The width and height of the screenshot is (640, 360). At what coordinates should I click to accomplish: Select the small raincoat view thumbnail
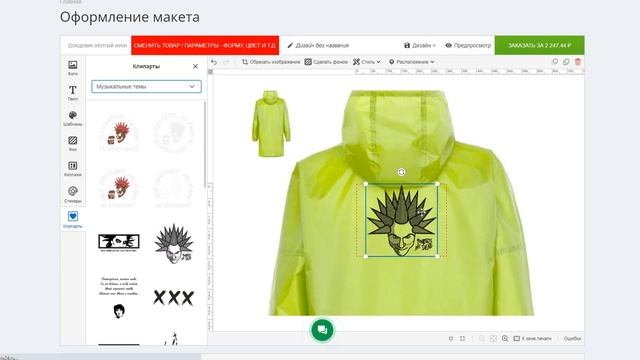[271, 124]
